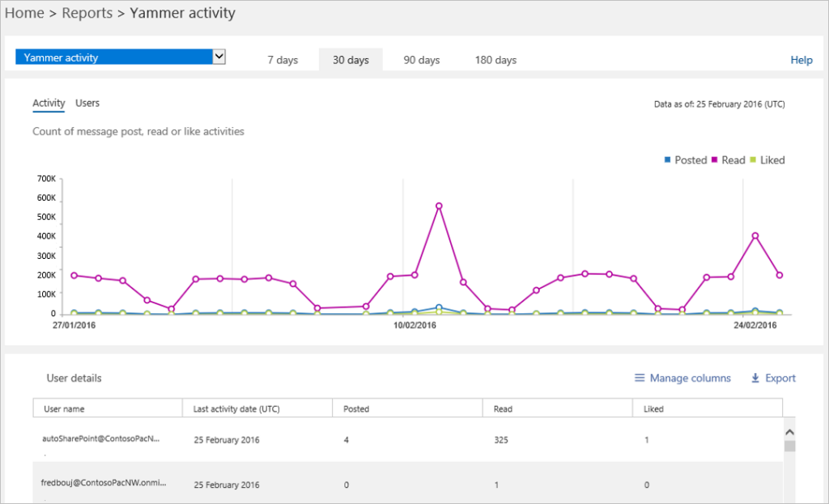Click the Help link icon area
The height and width of the screenshot is (504, 829).
801,60
